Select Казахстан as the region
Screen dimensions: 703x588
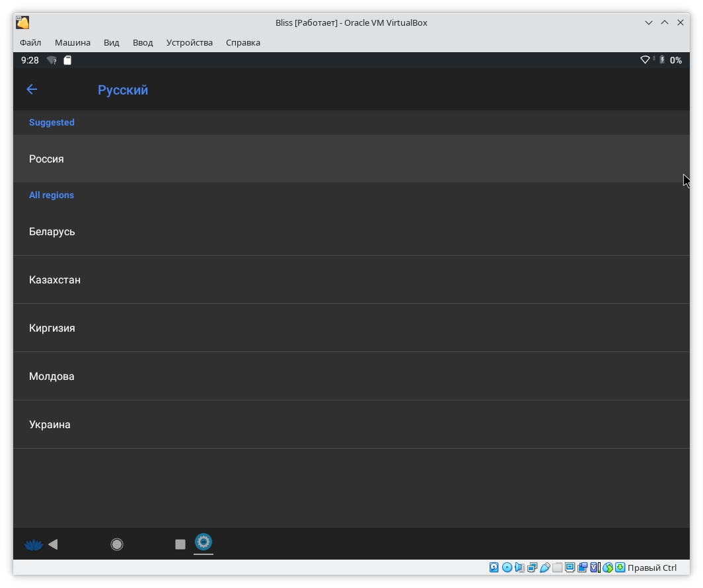tap(55, 280)
